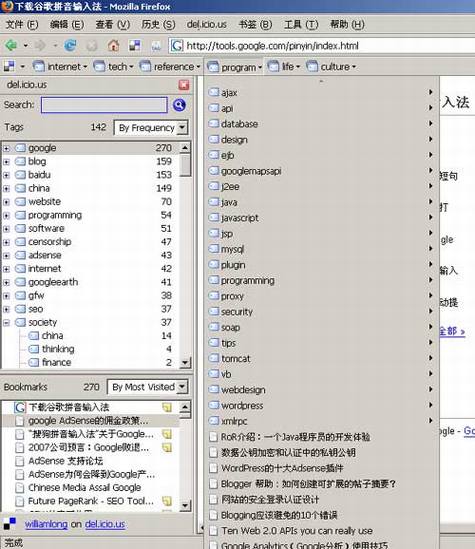The height and width of the screenshot is (549, 475).
Task: Focus the sidebar Search input field
Action: click(104, 105)
